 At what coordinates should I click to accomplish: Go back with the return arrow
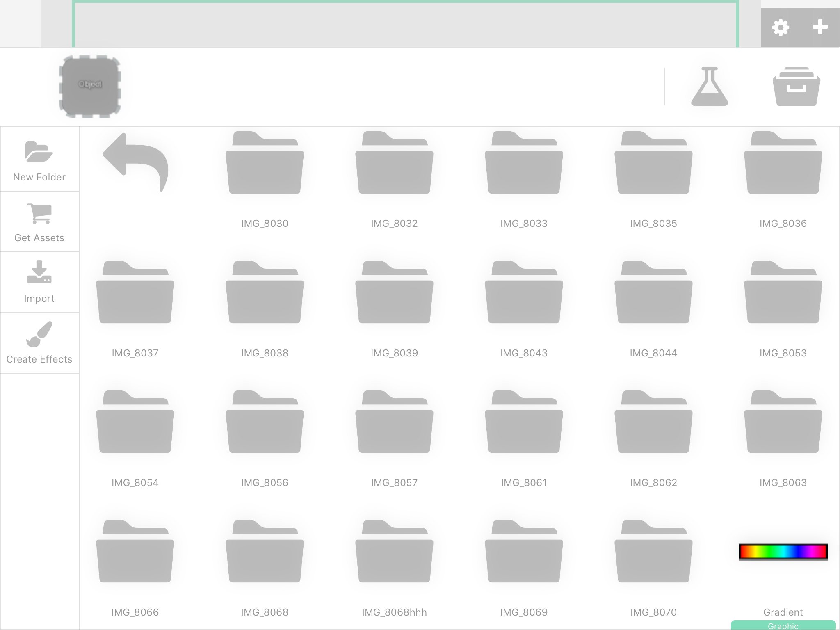(x=135, y=162)
